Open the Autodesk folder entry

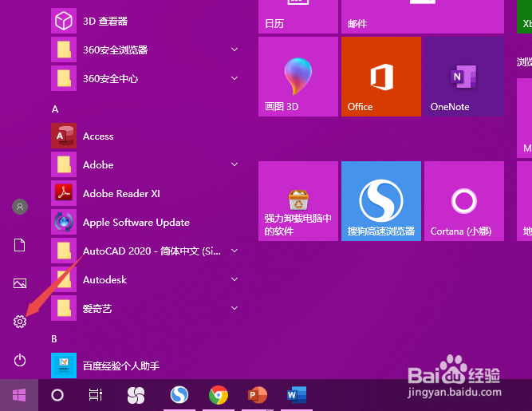(x=145, y=279)
